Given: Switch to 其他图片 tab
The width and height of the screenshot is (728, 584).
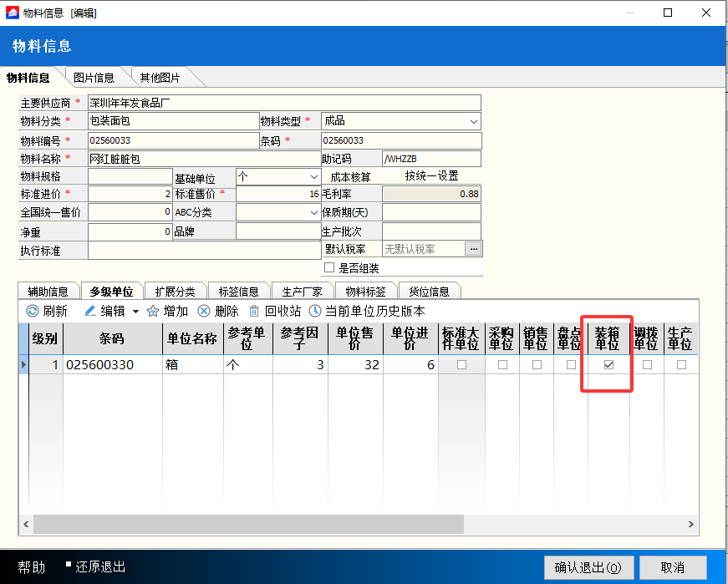Looking at the screenshot, I should pos(160,78).
